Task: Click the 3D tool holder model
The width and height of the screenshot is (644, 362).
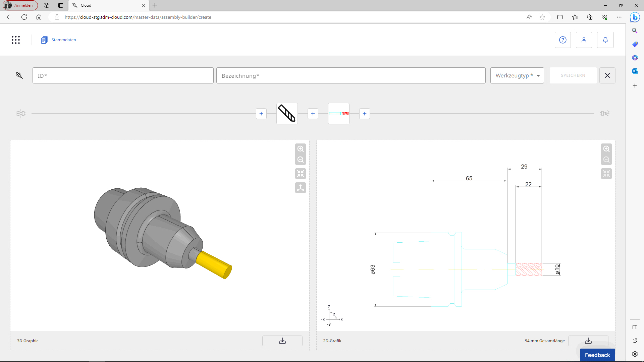Action: pos(163,233)
